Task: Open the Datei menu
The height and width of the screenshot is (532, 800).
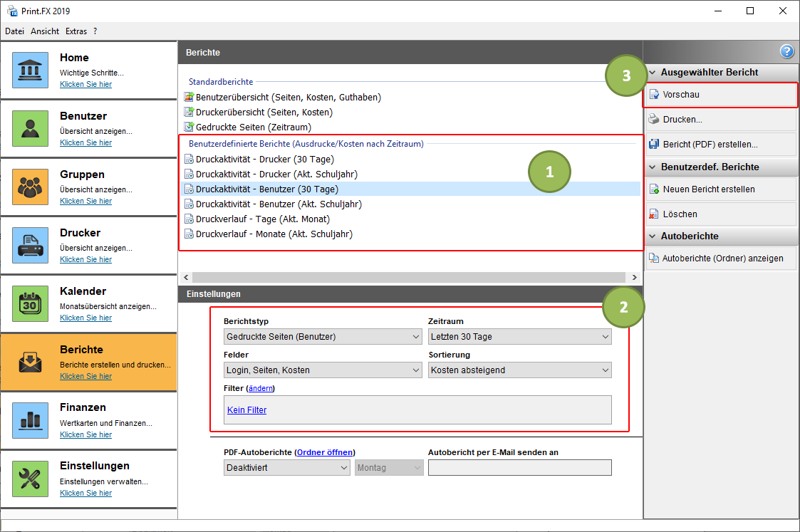Action: point(14,31)
